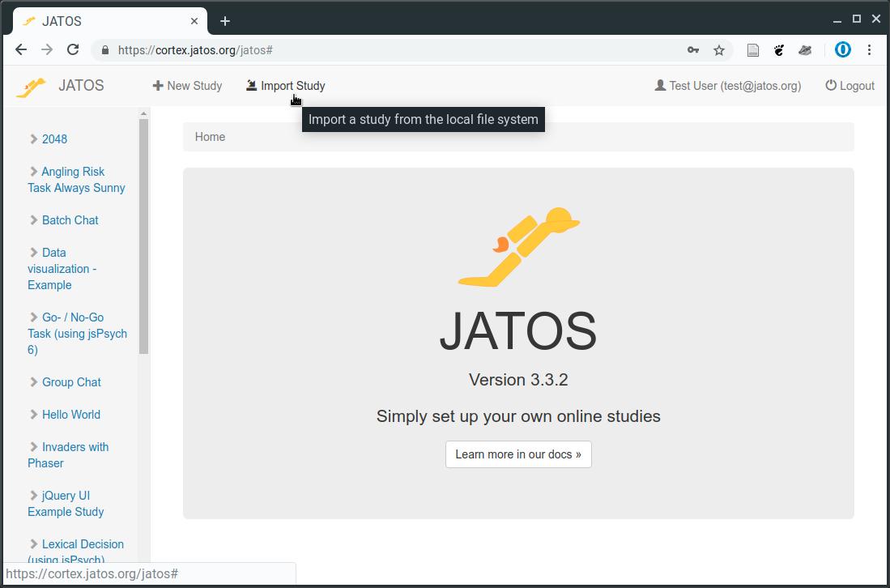Expand the Angling Risk Task chevron
This screenshot has height=588, width=890.
click(x=34, y=172)
